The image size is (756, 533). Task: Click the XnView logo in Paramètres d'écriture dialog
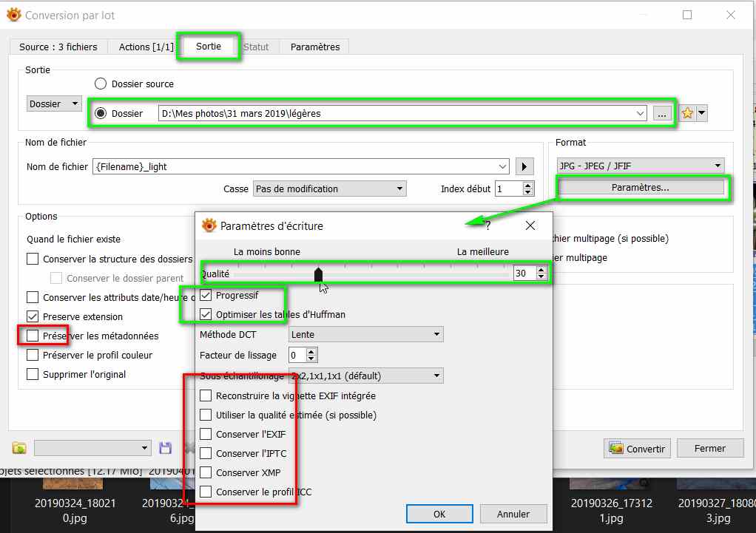click(x=209, y=225)
